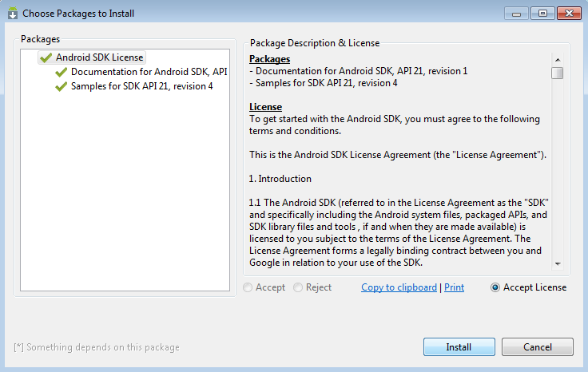Select the Android SDK License tree row
Image resolution: width=588 pixels, height=372 pixels.
tap(92, 57)
